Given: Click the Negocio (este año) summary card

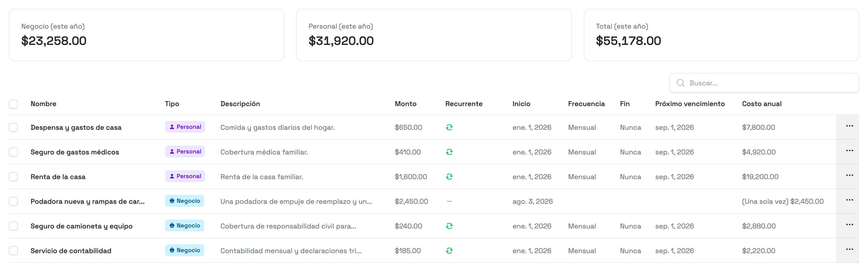Looking at the screenshot, I should (x=147, y=35).
